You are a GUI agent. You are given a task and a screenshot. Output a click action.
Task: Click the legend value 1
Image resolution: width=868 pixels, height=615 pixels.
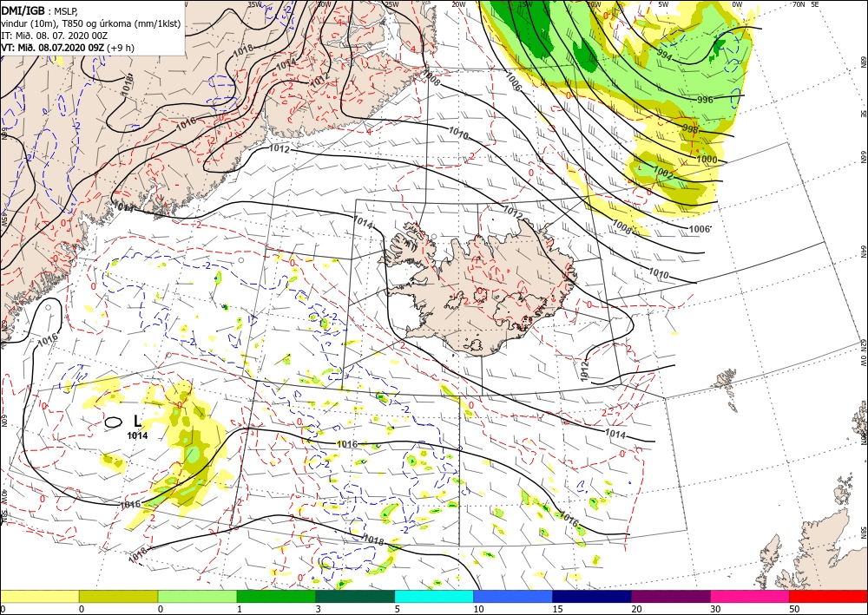(238, 610)
